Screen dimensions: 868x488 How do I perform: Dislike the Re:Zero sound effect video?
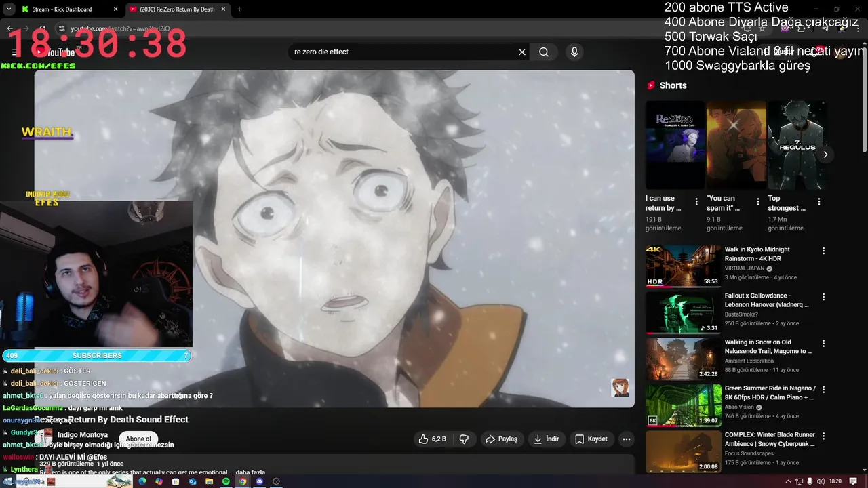point(464,439)
